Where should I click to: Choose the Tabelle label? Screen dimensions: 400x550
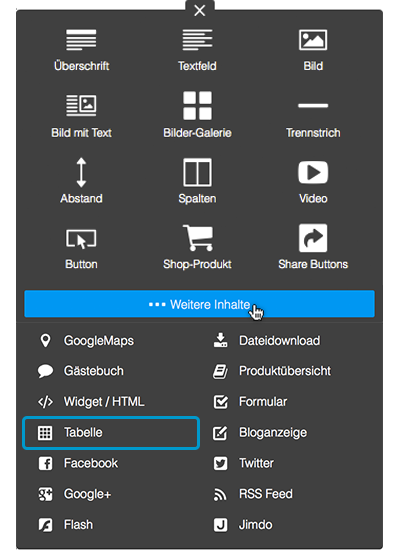[83, 432]
